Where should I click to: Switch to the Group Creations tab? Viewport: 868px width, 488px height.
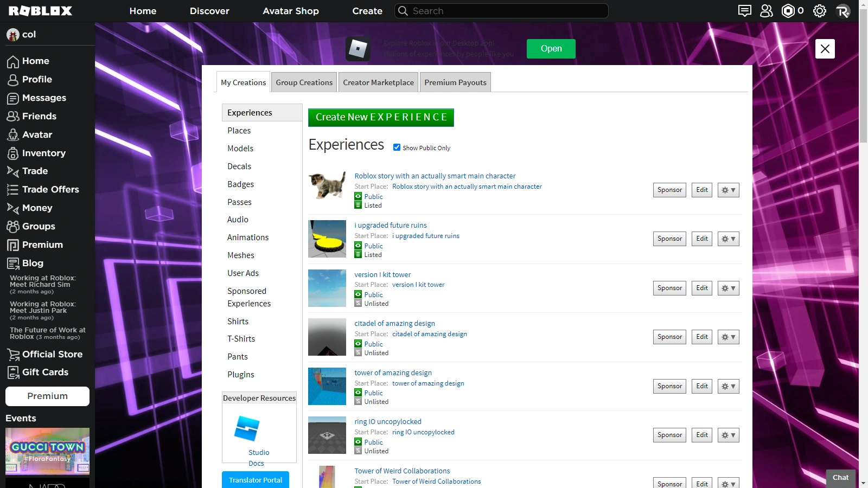click(304, 82)
